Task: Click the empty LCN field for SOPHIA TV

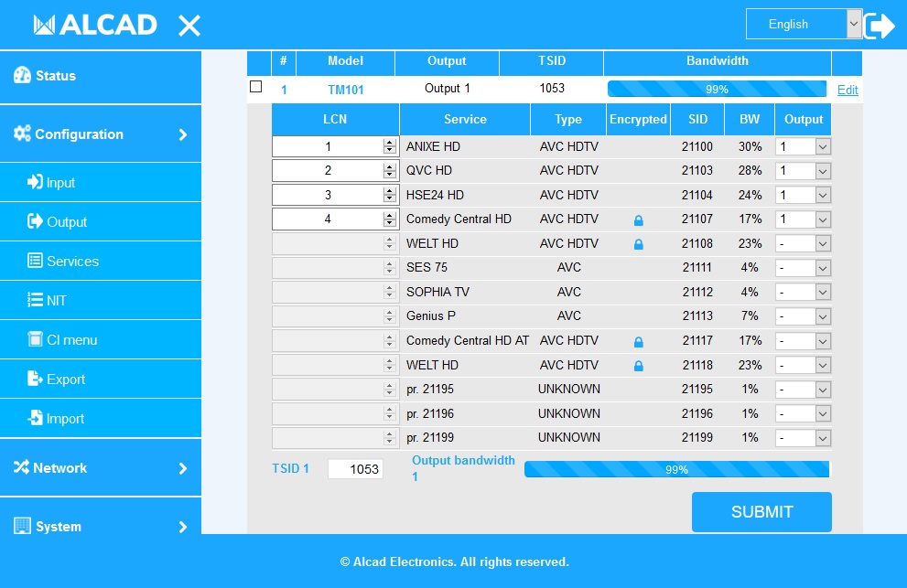Action: (x=335, y=292)
